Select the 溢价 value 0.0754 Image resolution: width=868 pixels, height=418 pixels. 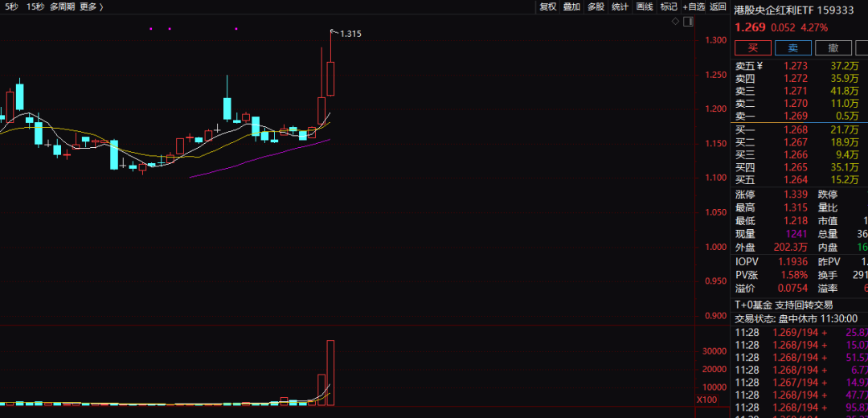click(x=793, y=289)
